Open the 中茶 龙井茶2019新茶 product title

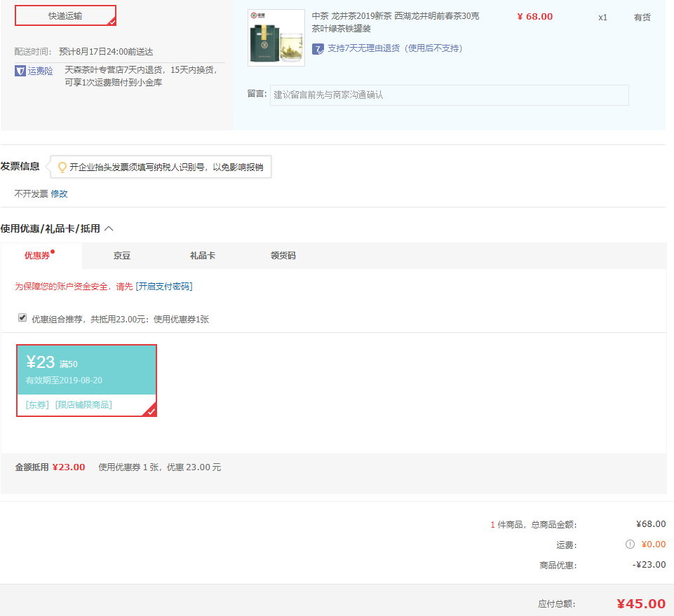point(396,22)
